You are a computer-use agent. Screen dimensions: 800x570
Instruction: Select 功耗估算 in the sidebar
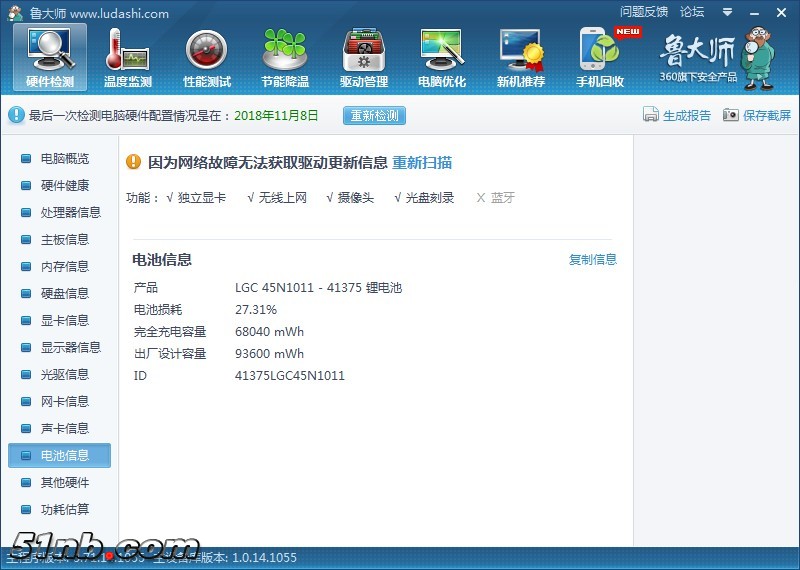[x=64, y=509]
